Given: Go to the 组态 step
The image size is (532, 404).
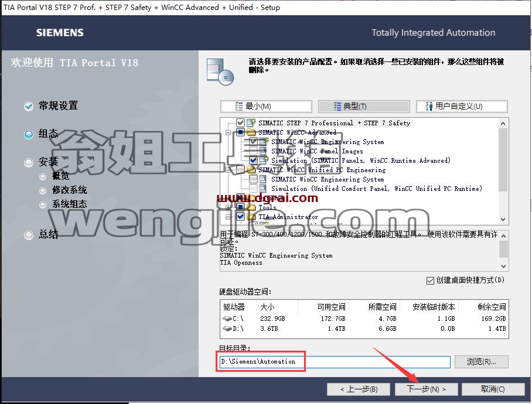Looking at the screenshot, I should 48,134.
